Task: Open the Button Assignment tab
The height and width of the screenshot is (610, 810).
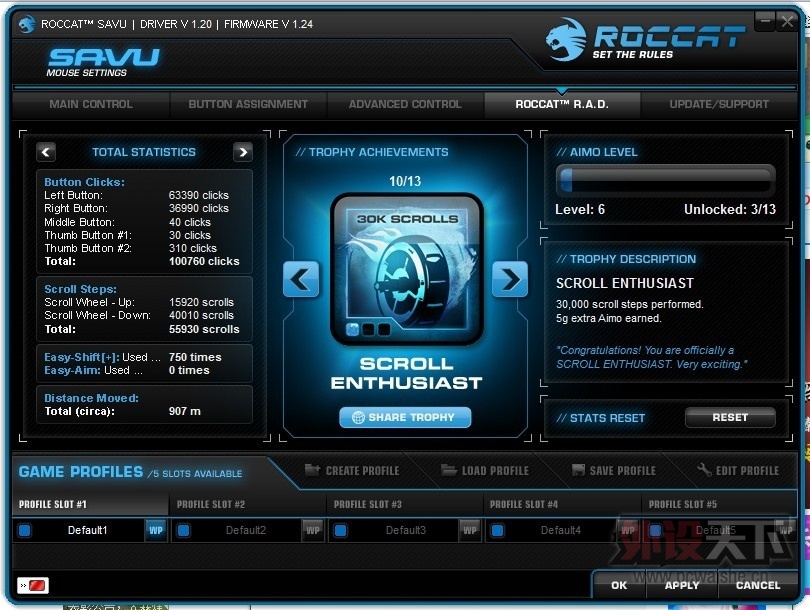Action: 248,104
